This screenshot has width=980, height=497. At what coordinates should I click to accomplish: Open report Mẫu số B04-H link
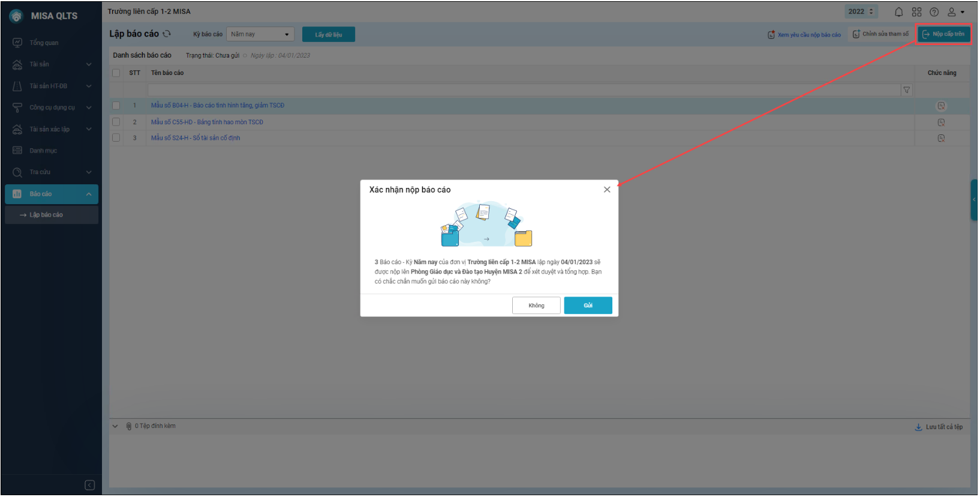218,106
